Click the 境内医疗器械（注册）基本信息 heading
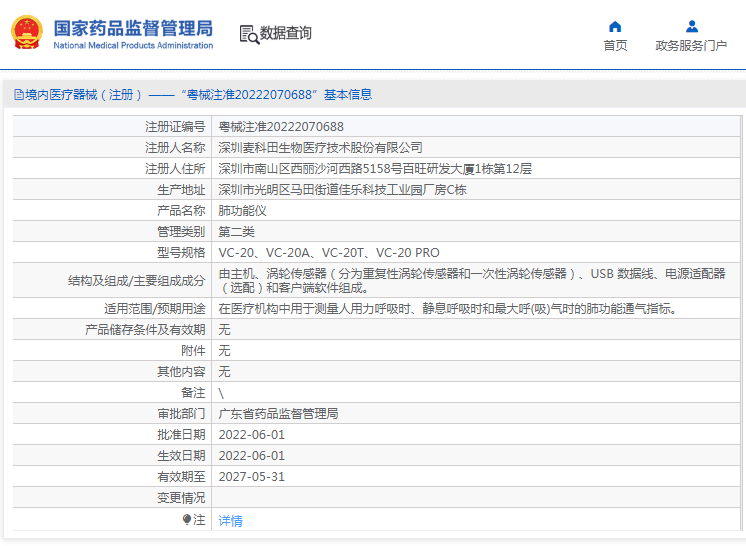Image resolution: width=746 pixels, height=546 pixels. pos(198,95)
